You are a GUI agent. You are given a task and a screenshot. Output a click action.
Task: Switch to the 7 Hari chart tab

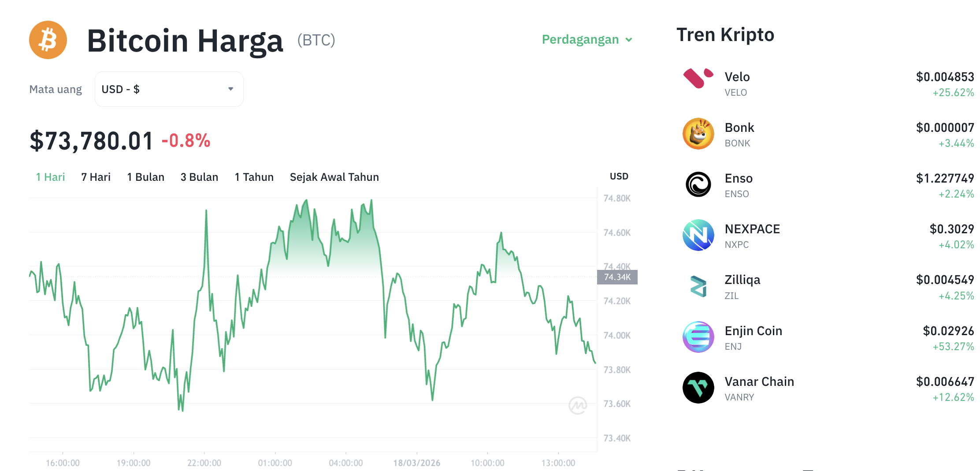(95, 177)
